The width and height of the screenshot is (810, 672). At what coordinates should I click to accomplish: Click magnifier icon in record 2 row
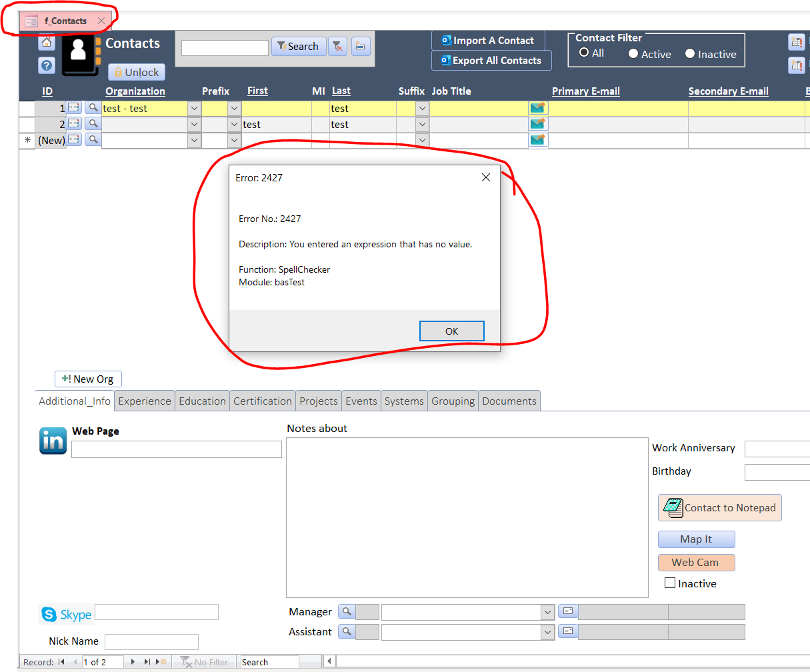pos(93,123)
